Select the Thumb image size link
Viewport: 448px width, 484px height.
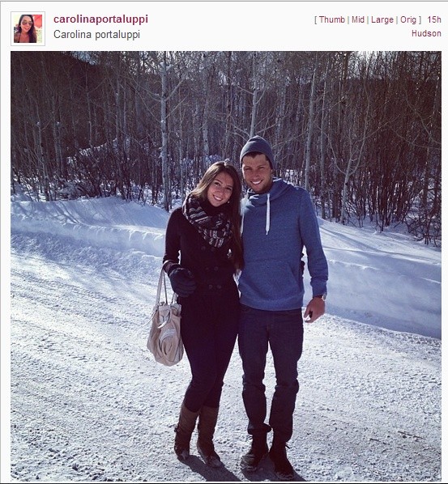coord(332,19)
